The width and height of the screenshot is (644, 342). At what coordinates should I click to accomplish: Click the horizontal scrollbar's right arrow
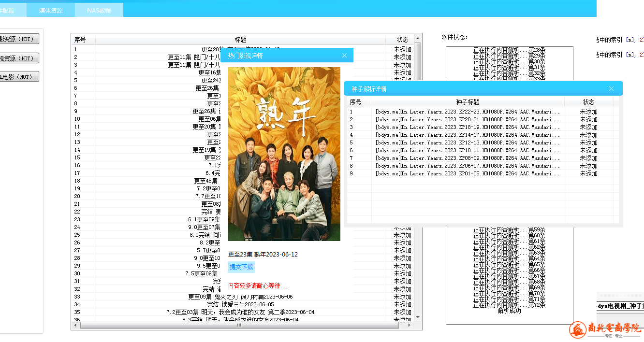[x=410, y=326]
